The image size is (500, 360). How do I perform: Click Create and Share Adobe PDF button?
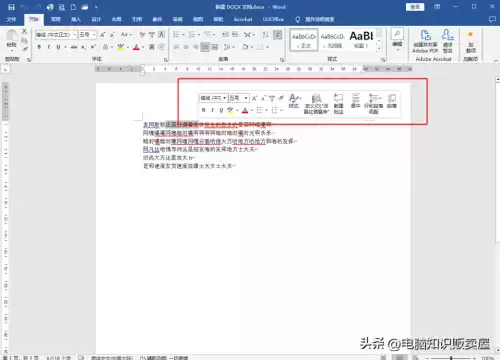(x=425, y=41)
